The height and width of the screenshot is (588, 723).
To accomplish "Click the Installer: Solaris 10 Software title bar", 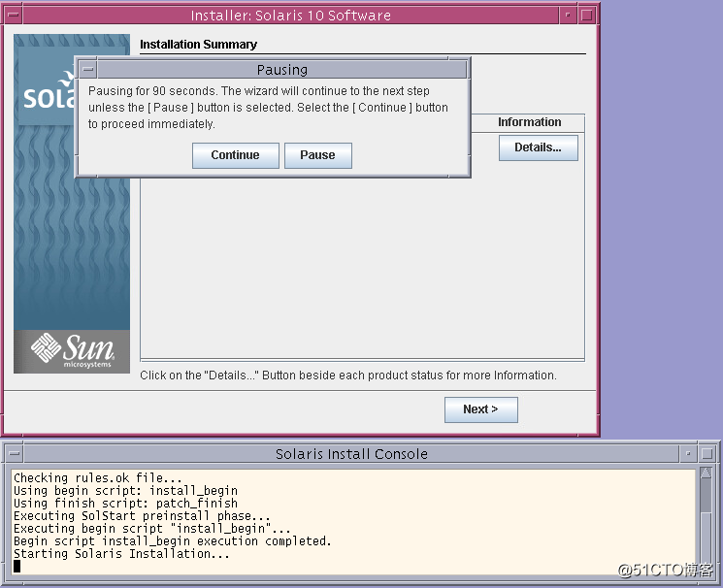I will click(x=290, y=16).
